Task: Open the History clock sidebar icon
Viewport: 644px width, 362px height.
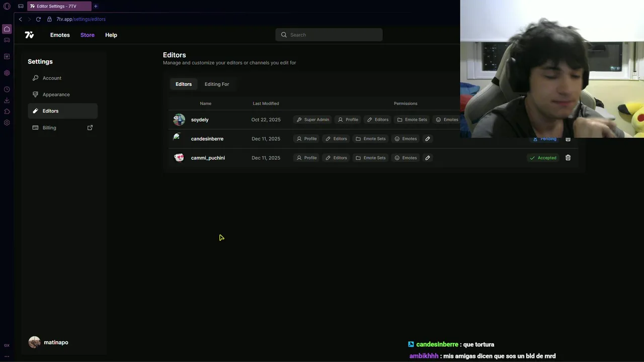Action: (7, 89)
